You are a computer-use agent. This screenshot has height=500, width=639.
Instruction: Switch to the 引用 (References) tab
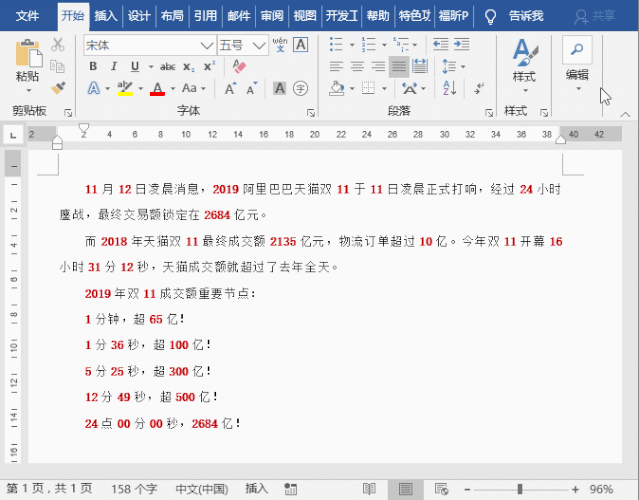click(205, 16)
